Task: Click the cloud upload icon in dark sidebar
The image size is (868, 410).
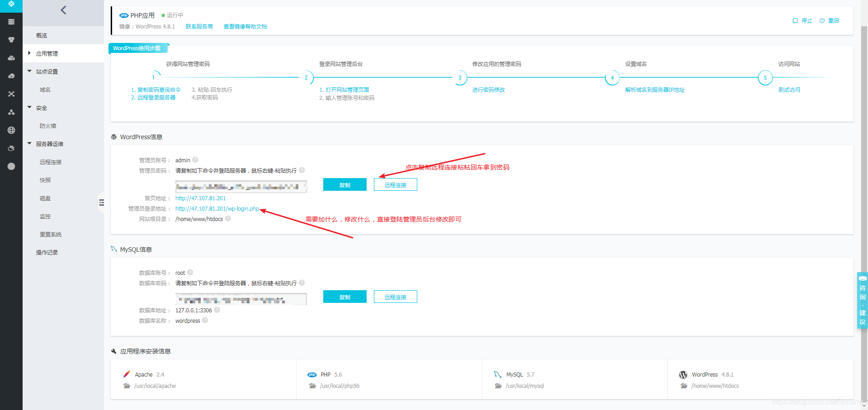Action: coord(11,76)
